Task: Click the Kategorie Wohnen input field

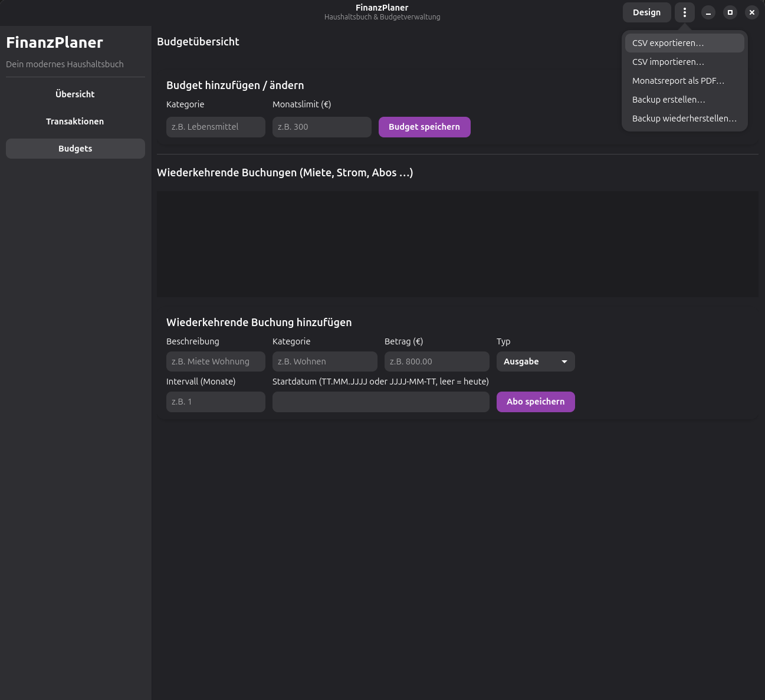Action: 324,361
